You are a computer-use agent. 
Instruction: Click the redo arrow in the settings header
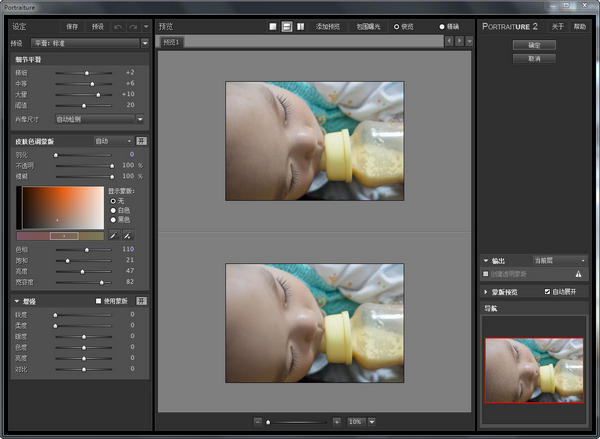tap(134, 26)
